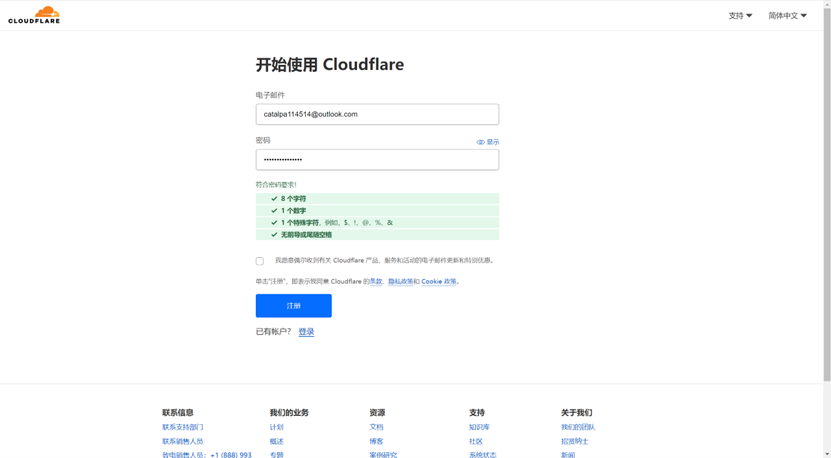
Task: Open the 联系销售人员 footer link
Action: click(x=183, y=441)
